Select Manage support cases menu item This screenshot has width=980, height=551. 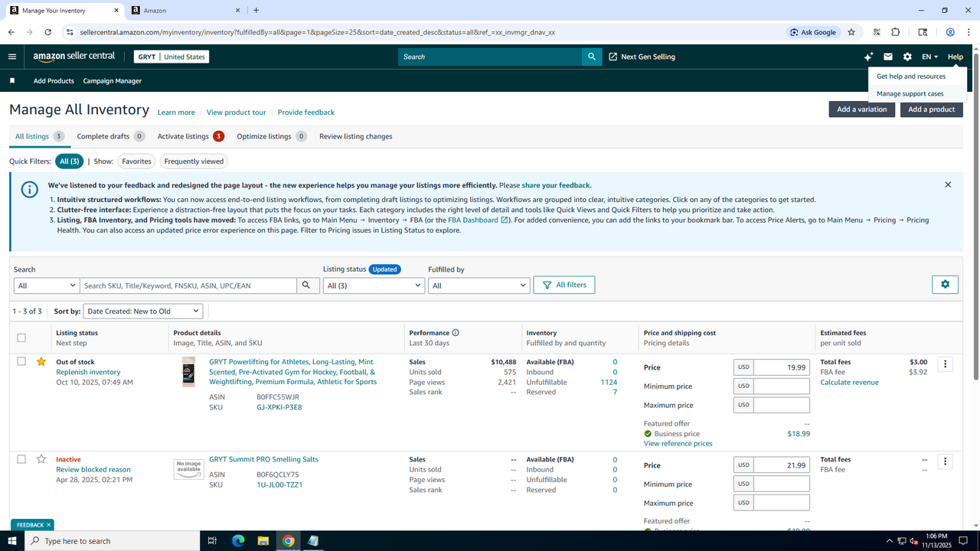pos(910,94)
